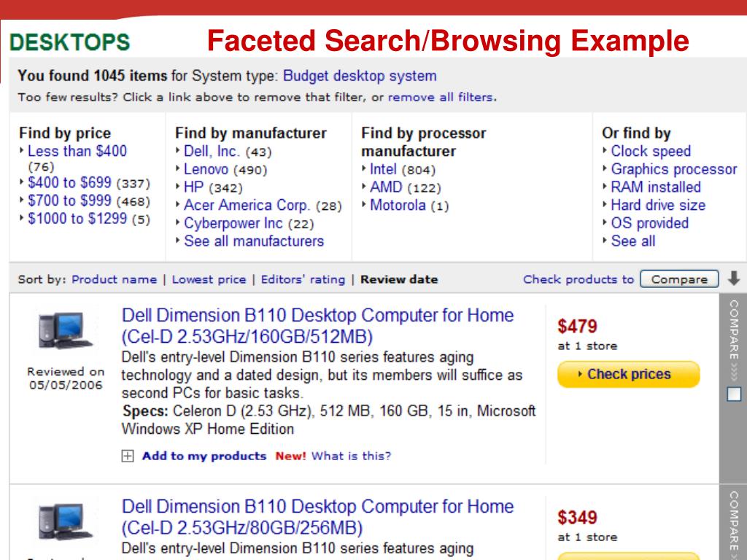Open the OS provided facet
747x560 pixels.
point(650,223)
